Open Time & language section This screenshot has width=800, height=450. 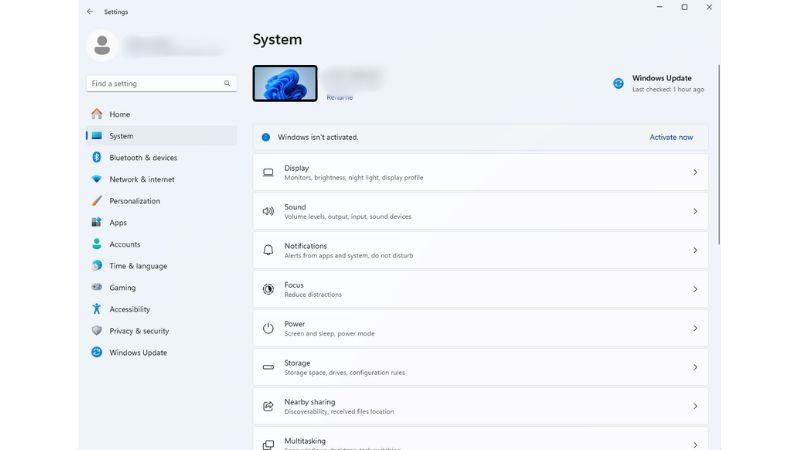click(138, 266)
